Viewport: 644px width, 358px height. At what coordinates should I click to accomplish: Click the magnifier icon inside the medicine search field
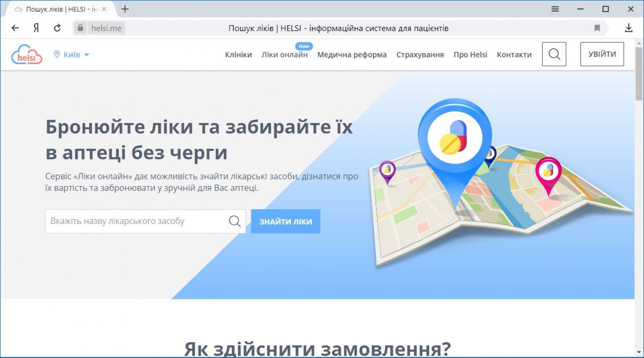[234, 221]
